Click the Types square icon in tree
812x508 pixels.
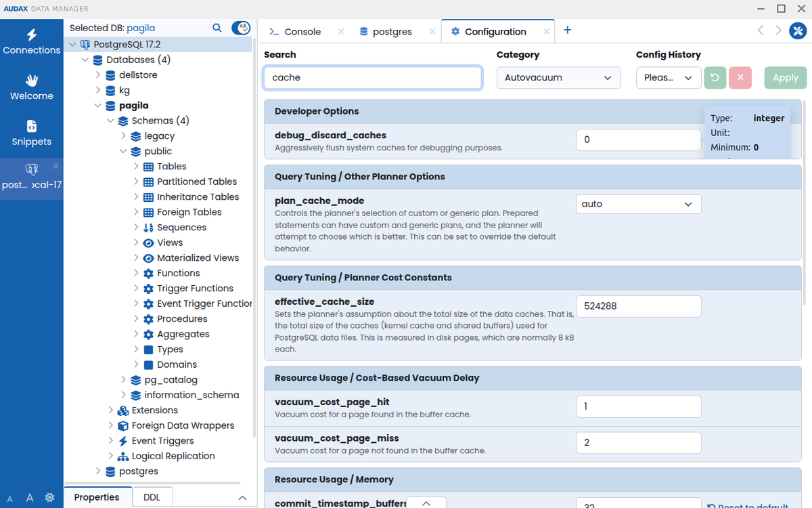coord(149,350)
